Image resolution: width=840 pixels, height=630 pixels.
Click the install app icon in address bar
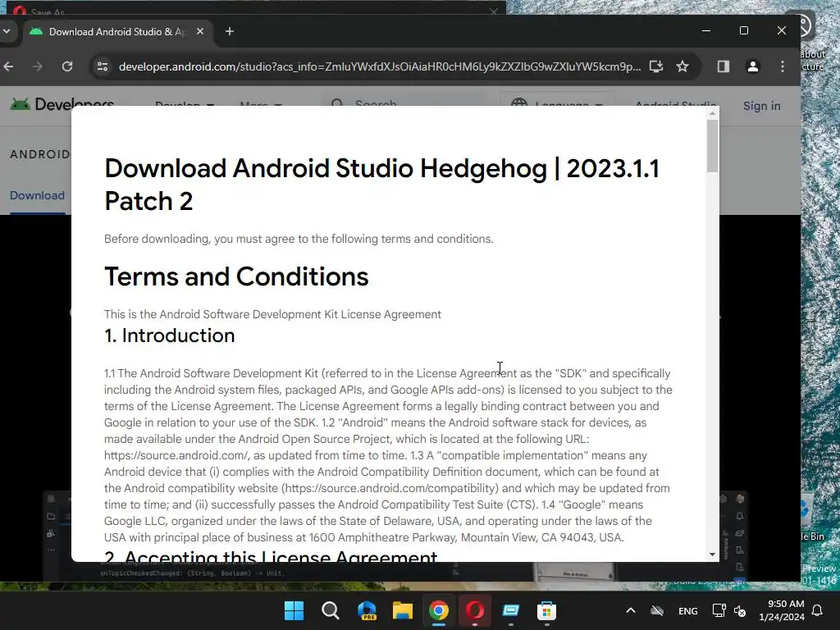click(656, 66)
